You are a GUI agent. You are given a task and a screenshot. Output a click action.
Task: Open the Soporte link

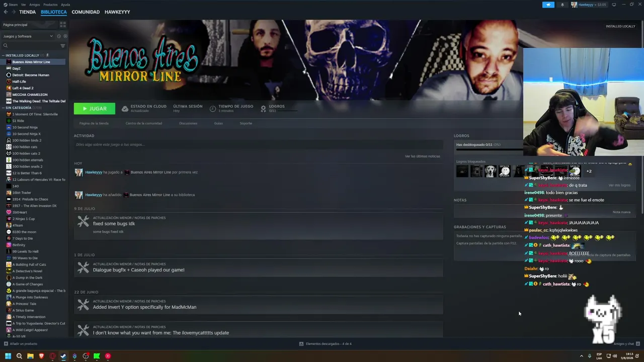point(246,123)
